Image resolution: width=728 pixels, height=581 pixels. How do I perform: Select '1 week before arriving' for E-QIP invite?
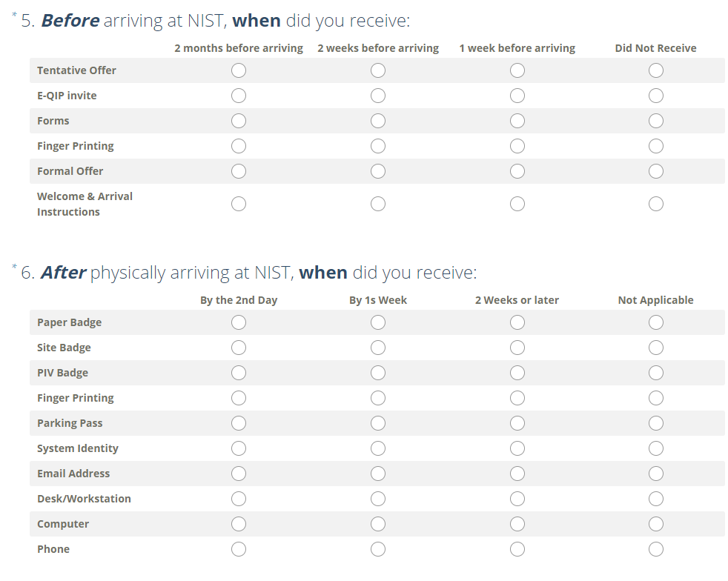(517, 96)
